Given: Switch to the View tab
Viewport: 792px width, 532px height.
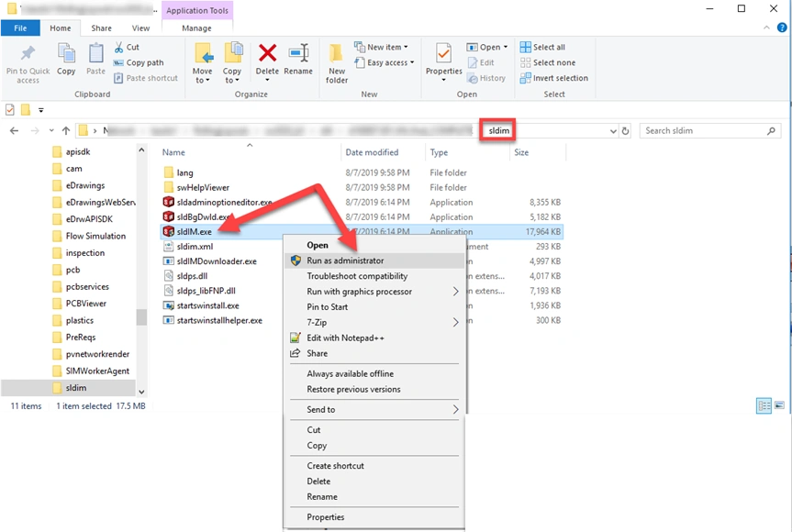Looking at the screenshot, I should [140, 28].
